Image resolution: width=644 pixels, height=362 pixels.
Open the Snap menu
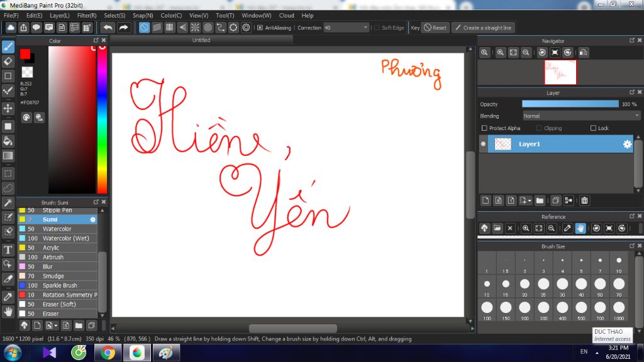[143, 15]
